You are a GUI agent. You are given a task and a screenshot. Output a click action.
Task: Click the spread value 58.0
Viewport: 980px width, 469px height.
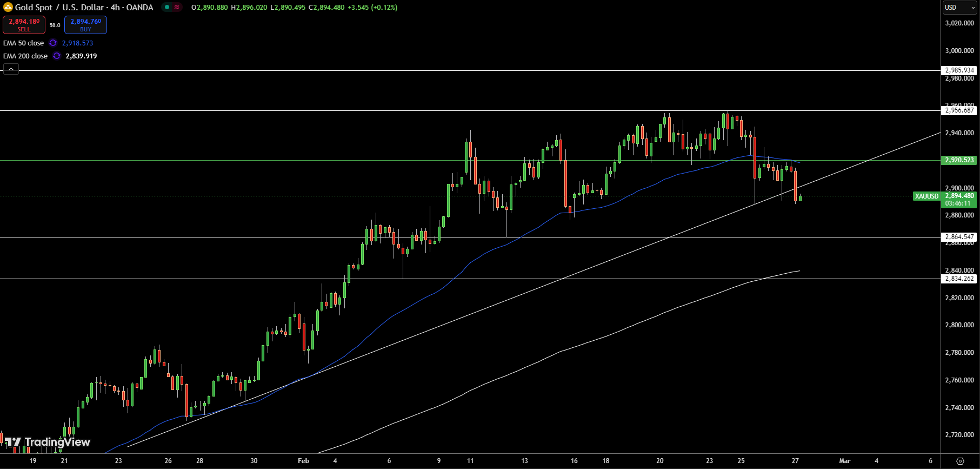(x=55, y=25)
